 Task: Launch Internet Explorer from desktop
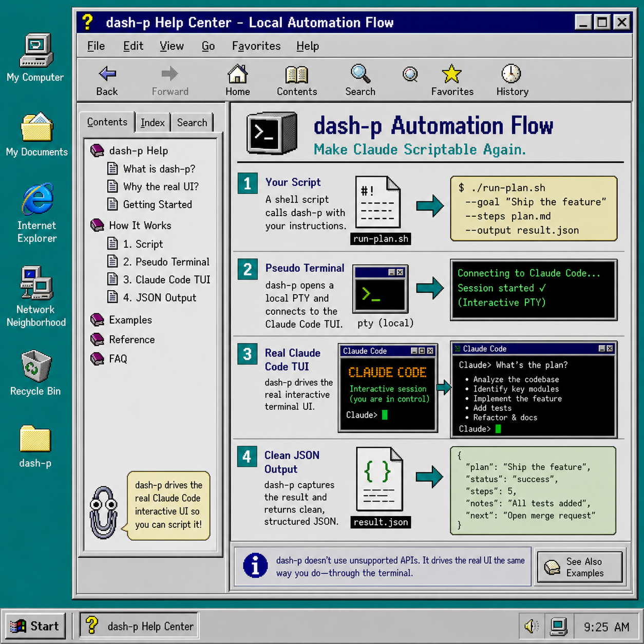point(37,199)
